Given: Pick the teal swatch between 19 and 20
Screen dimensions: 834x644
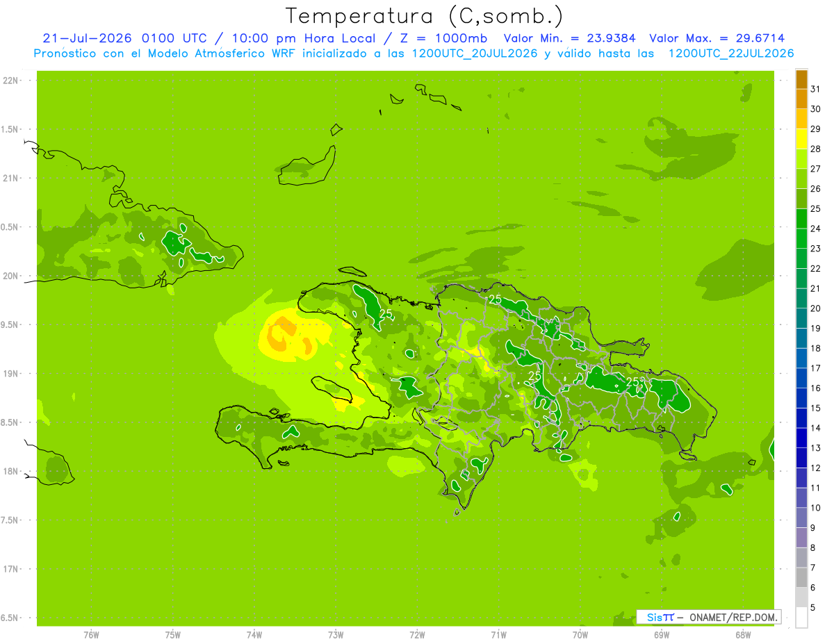Looking at the screenshot, I should 801,318.
